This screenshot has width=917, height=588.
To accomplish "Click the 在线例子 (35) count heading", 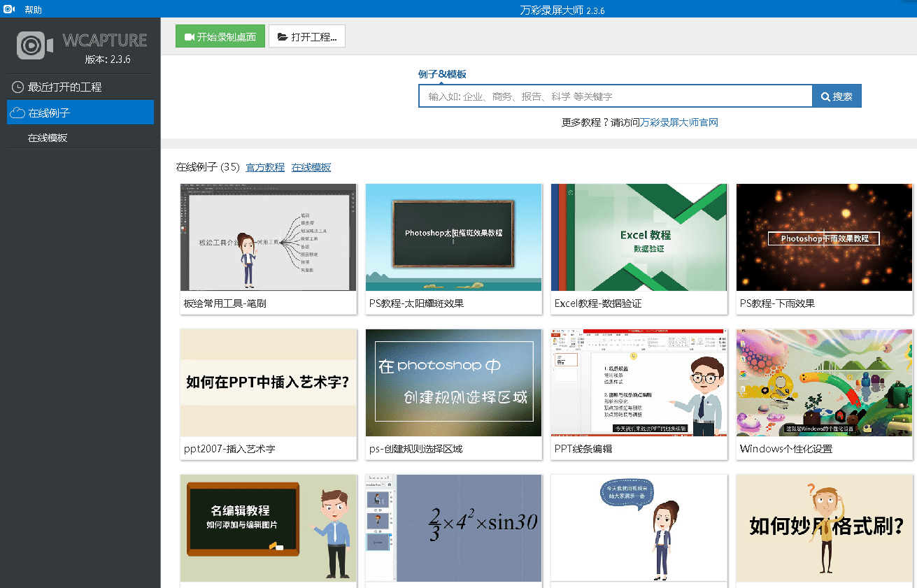I will coord(208,167).
